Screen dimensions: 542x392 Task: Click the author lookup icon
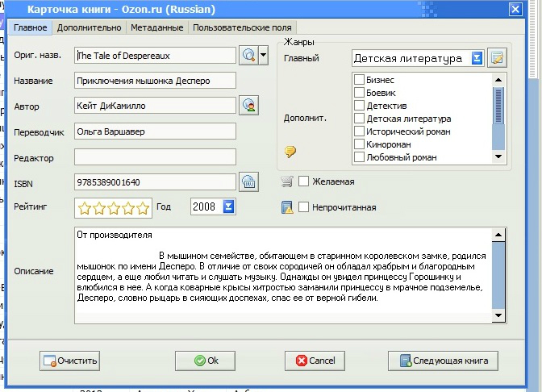249,106
